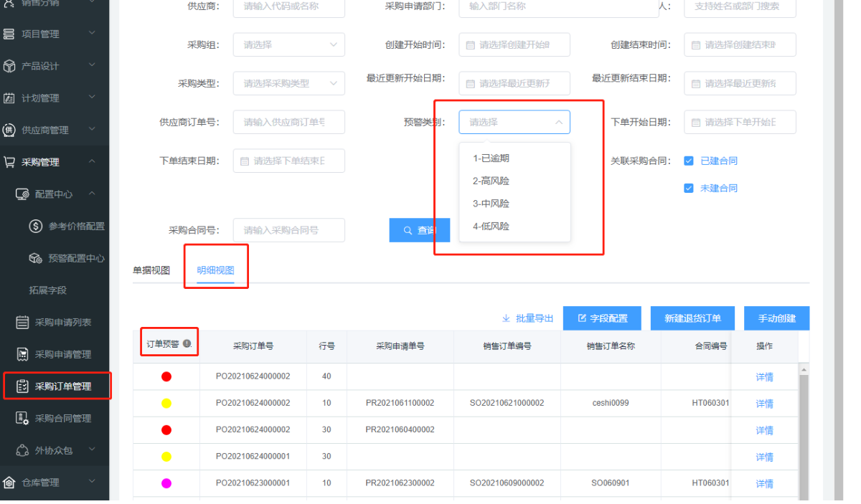Screen dimensions: 861x504
Task: Click the 采购申请列表 list icon
Action: [22, 322]
